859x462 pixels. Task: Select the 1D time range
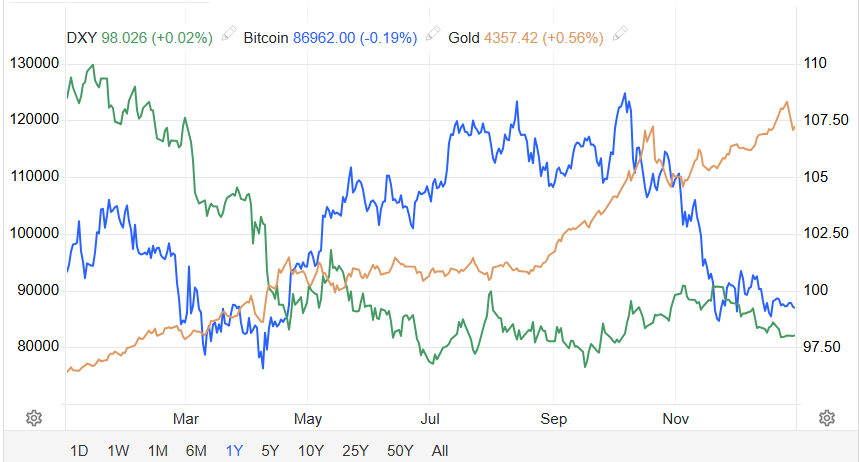[79, 450]
